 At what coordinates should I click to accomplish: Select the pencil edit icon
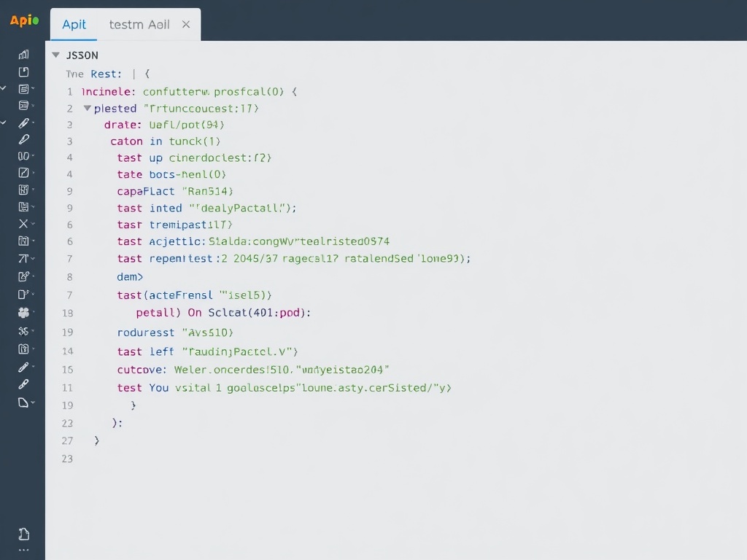(24, 122)
